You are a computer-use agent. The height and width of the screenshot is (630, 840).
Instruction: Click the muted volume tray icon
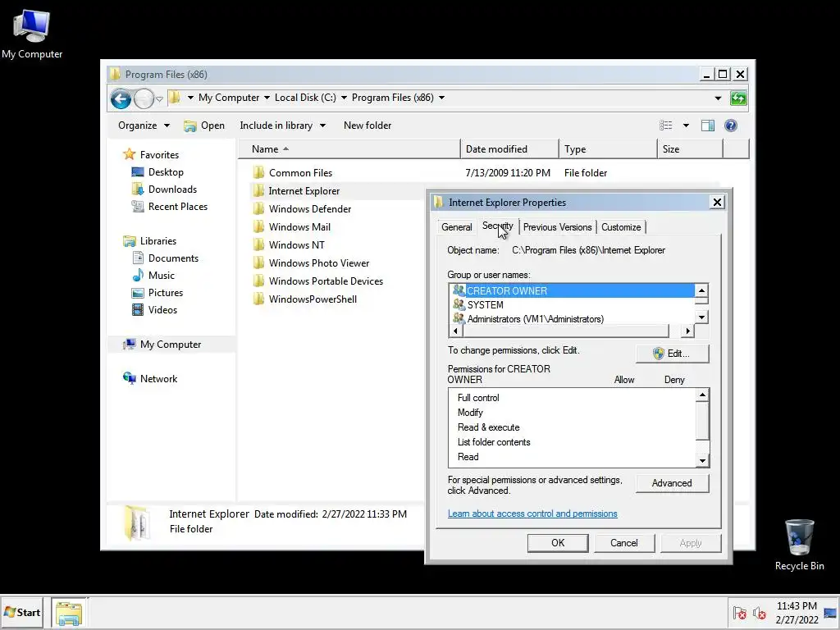pos(759,613)
